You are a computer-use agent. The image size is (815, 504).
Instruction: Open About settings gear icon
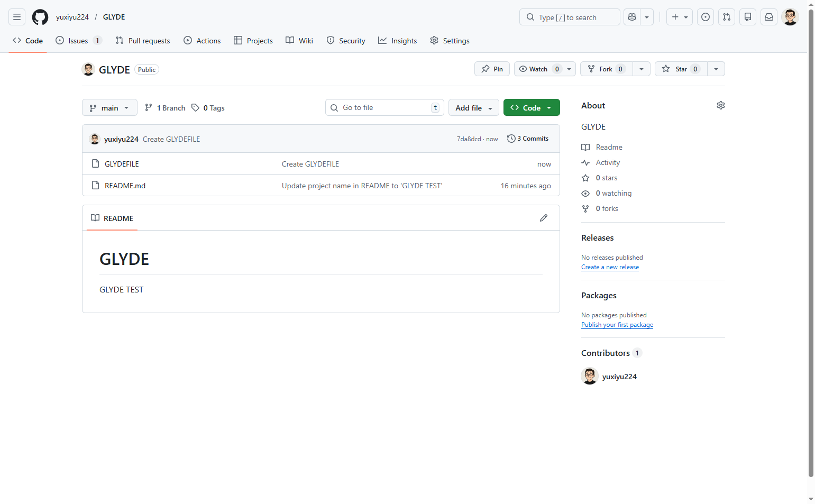click(x=721, y=105)
